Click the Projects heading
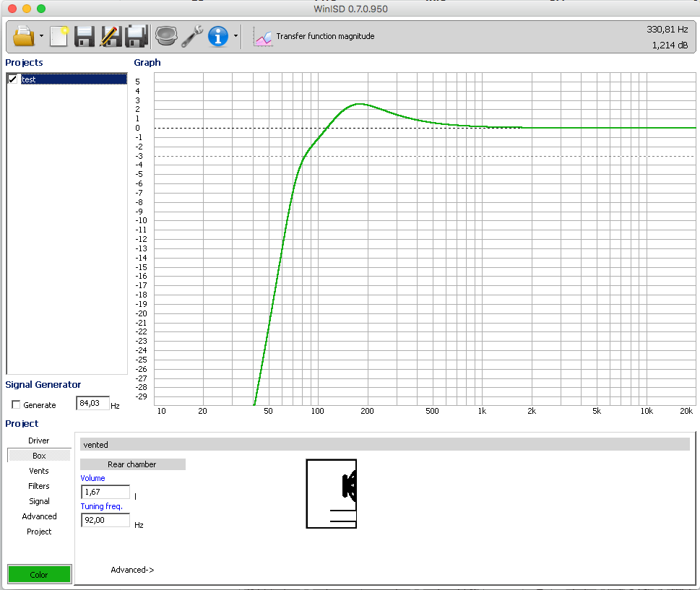 pyautogui.click(x=24, y=63)
